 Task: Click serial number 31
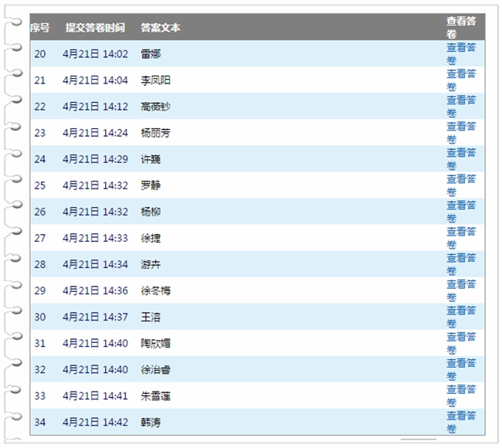pos(40,343)
